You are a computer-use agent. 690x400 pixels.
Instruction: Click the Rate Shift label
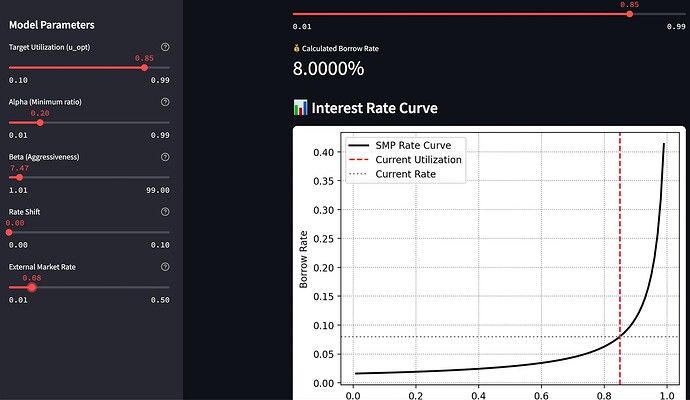[x=24, y=212]
